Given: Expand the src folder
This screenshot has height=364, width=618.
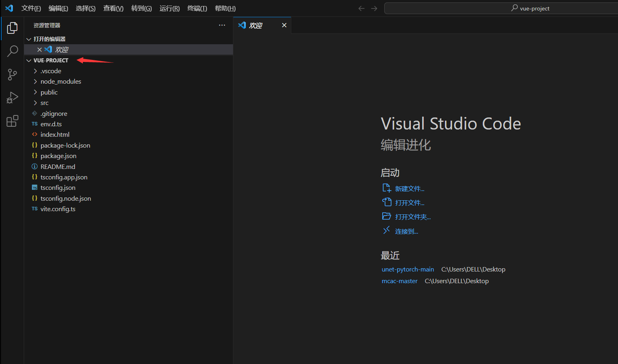Looking at the screenshot, I should 35,103.
